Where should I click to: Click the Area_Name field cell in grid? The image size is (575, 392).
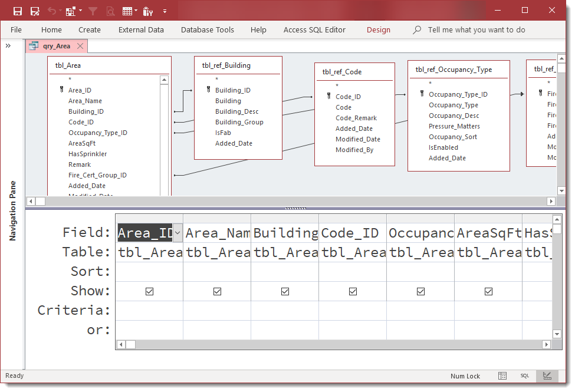217,233
